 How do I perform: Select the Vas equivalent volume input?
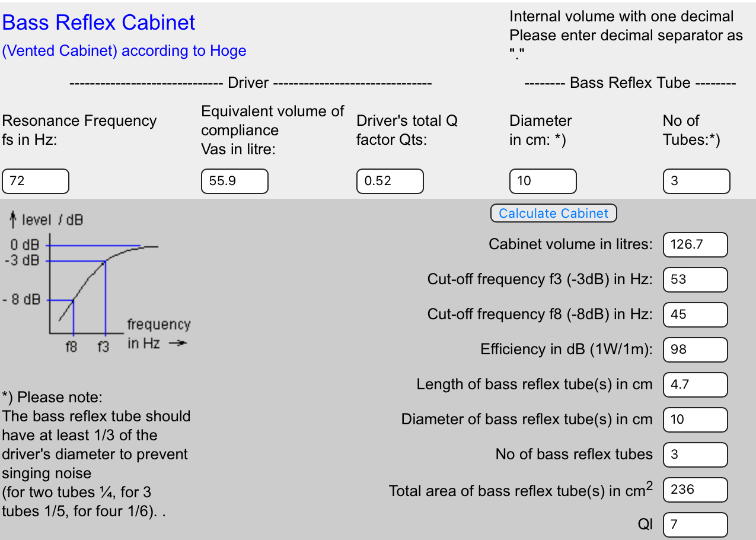pyautogui.click(x=235, y=181)
